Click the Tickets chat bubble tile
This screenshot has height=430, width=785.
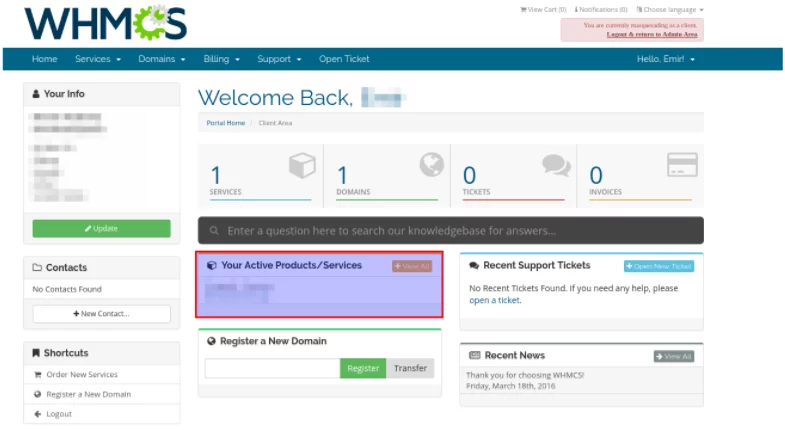pyautogui.click(x=556, y=166)
